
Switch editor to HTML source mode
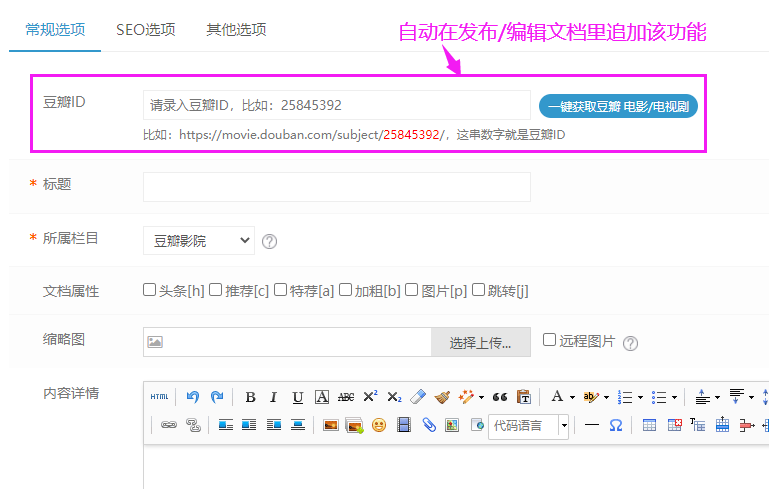pos(159,397)
